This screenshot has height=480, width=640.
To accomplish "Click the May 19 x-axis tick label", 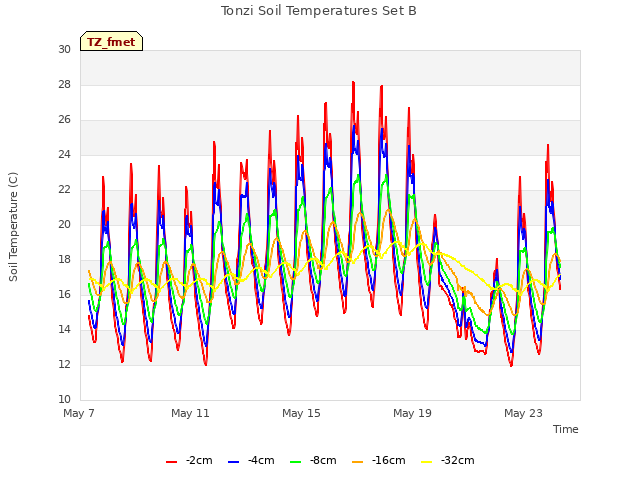I will pyautogui.click(x=412, y=413).
